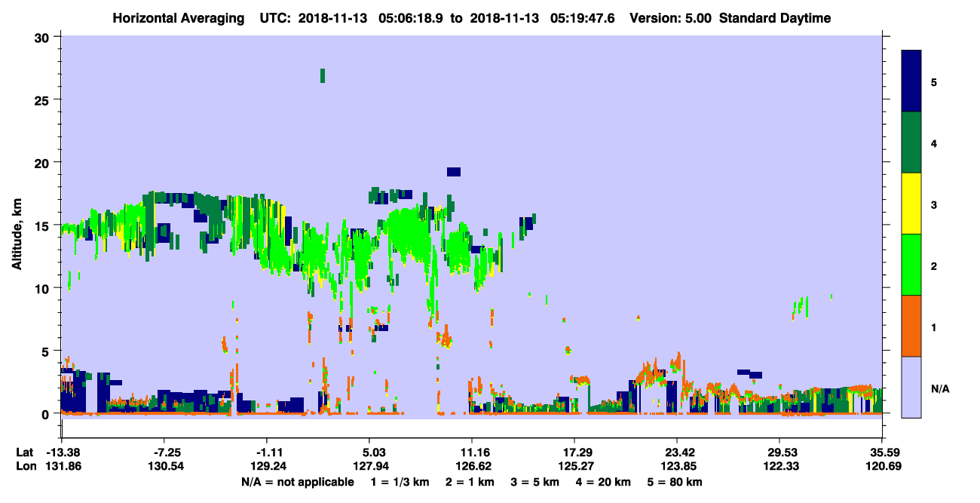Click the dark green colorbar segment labeled 4
Viewport: 980px width, 503px height.
pyautogui.click(x=912, y=143)
